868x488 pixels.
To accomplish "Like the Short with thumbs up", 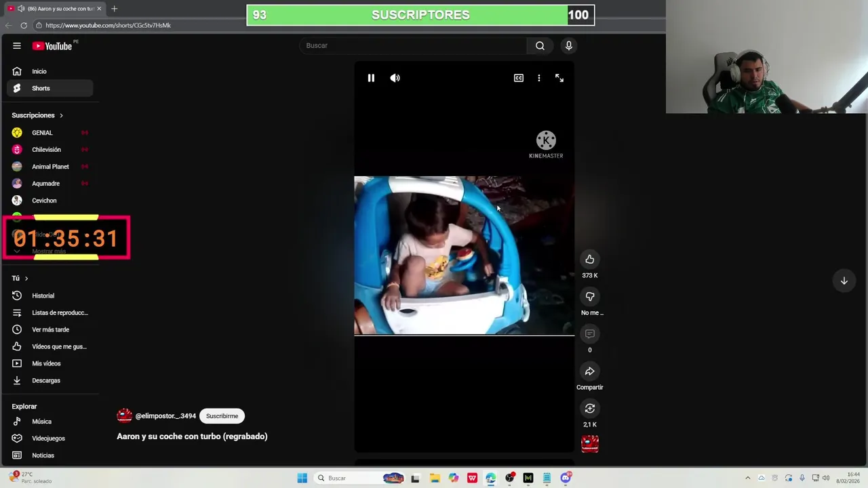I will [590, 259].
